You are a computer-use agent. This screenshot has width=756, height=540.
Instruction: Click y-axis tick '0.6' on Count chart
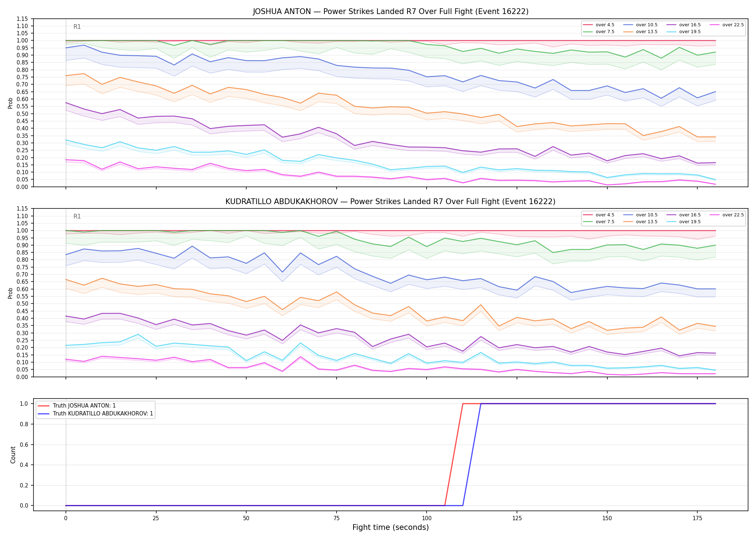(x=24, y=445)
